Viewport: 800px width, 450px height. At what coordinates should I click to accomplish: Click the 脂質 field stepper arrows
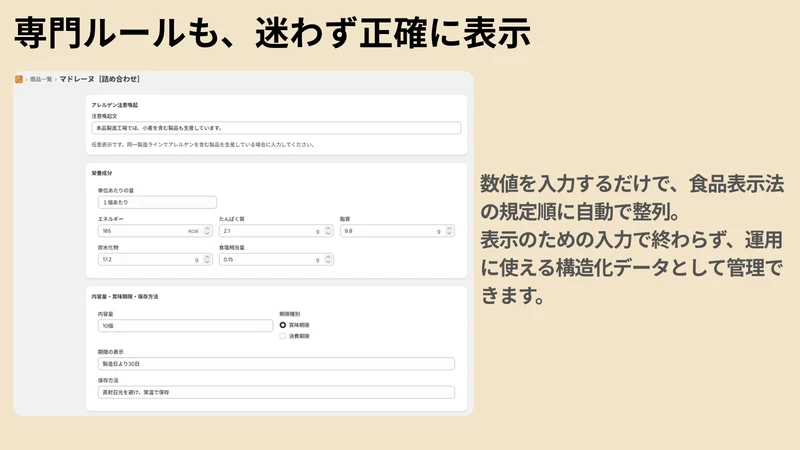pyautogui.click(x=449, y=231)
